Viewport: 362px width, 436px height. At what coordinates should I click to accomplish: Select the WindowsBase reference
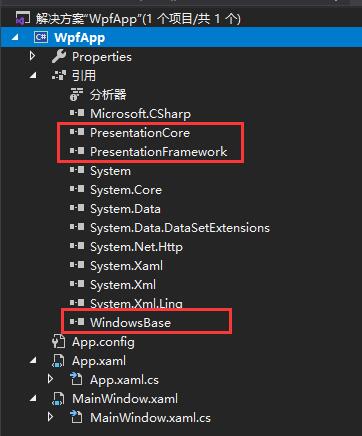click(x=130, y=323)
